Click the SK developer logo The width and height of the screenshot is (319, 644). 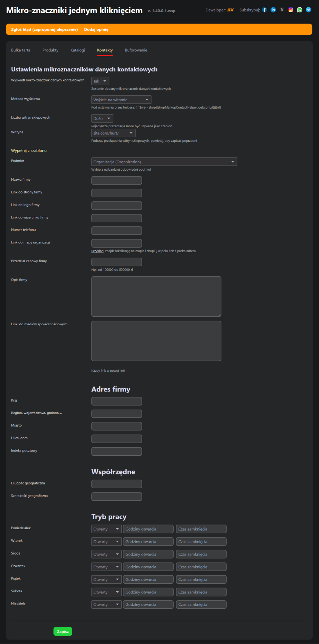click(231, 10)
